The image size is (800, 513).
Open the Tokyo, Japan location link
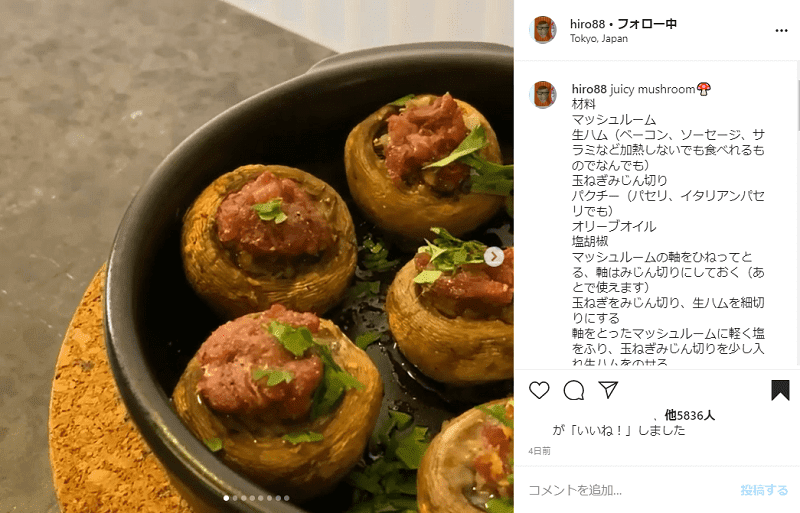click(x=598, y=39)
